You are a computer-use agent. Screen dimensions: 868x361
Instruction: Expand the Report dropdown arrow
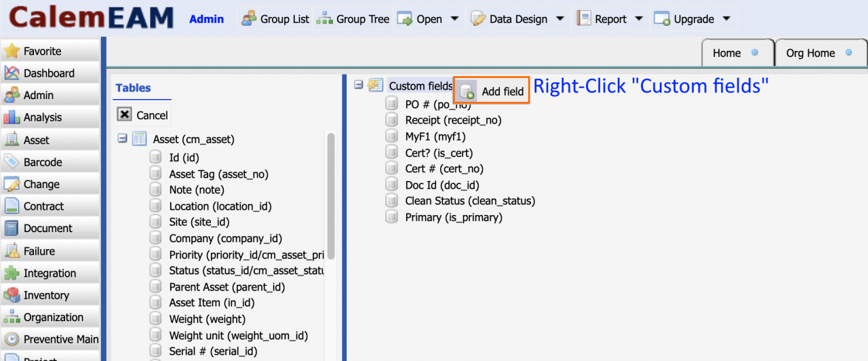639,19
